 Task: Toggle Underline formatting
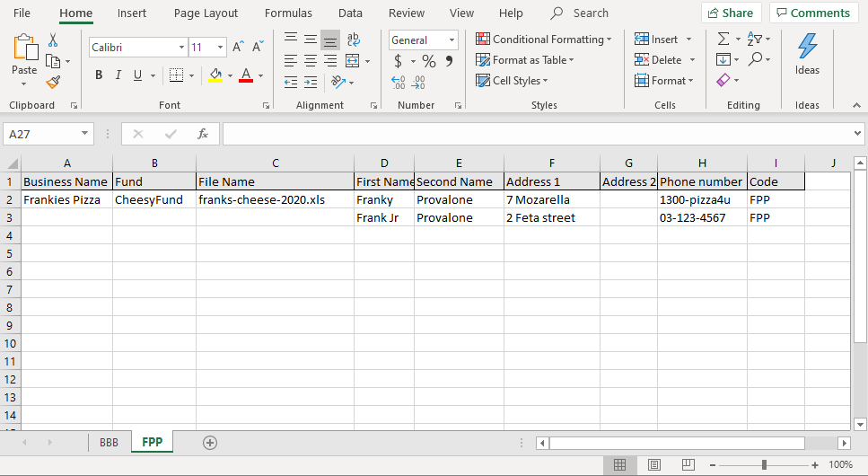point(138,75)
